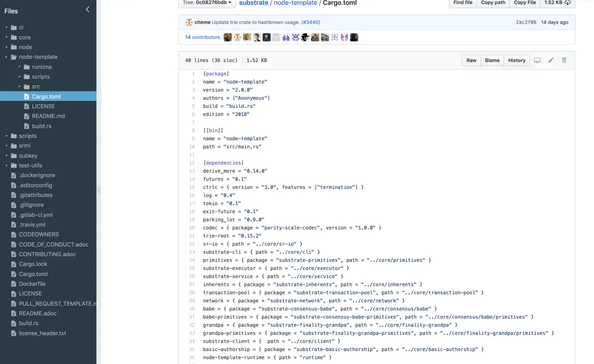
Task: Open the substrate breadcrumb link
Action: (253, 3)
